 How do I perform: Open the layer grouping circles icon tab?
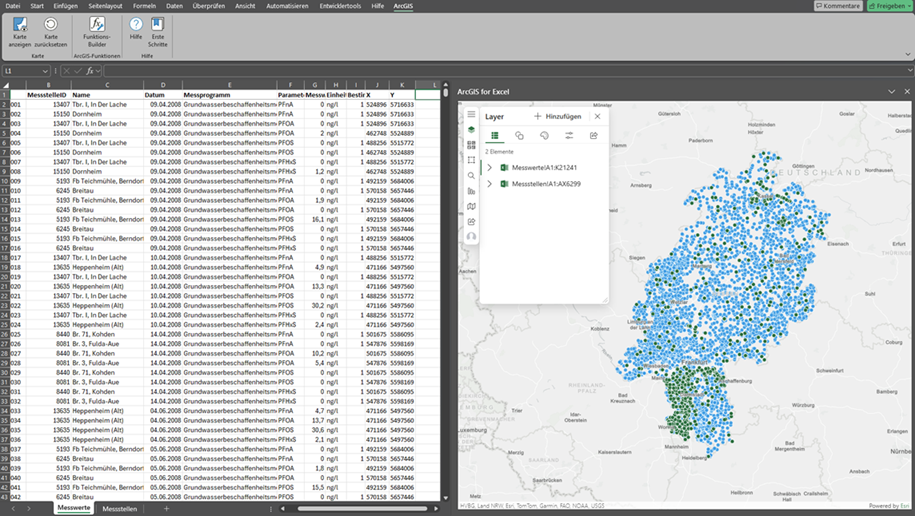[519, 135]
